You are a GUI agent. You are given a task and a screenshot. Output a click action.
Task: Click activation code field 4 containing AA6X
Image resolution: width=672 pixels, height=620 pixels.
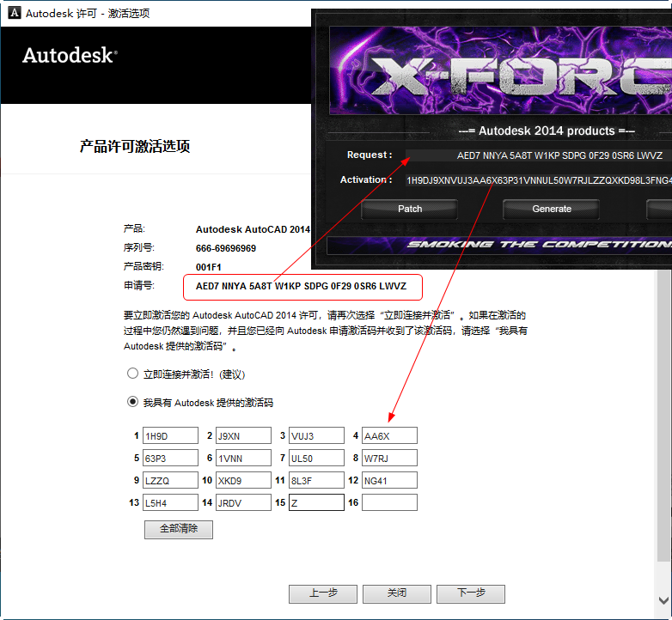coord(389,435)
